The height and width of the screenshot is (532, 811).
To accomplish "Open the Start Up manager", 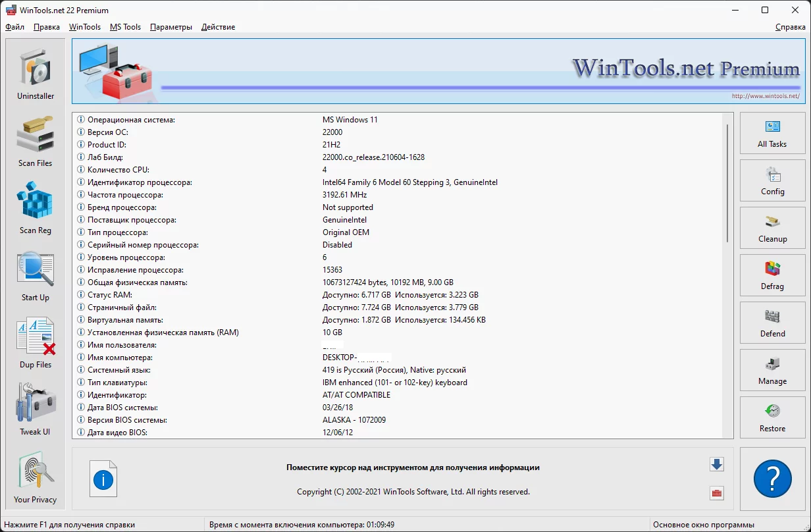I will tap(36, 275).
